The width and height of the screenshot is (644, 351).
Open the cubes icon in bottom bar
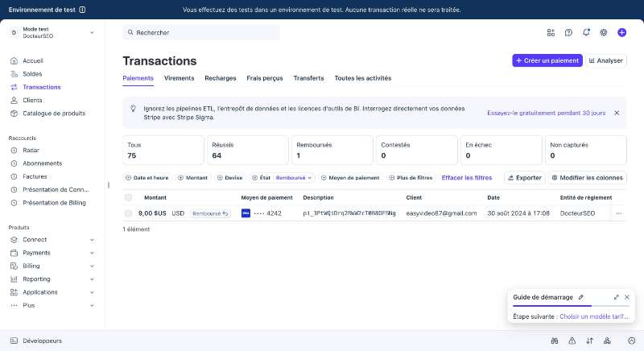coord(607,341)
